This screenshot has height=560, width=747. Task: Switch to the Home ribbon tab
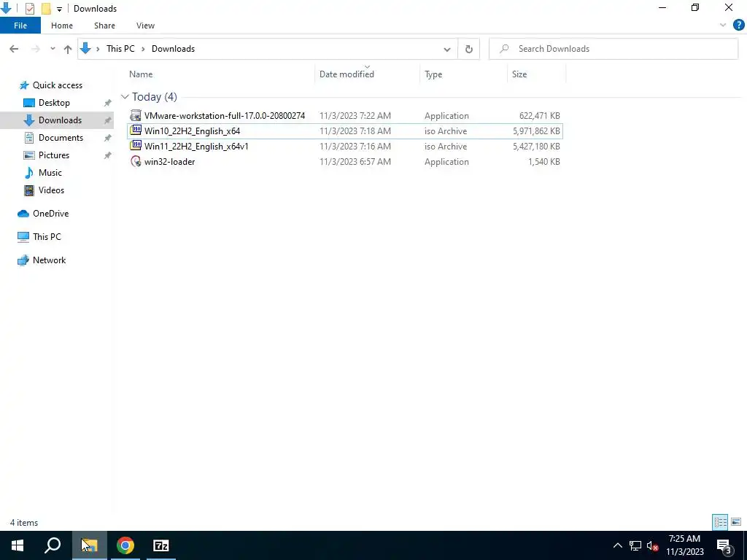(62, 26)
